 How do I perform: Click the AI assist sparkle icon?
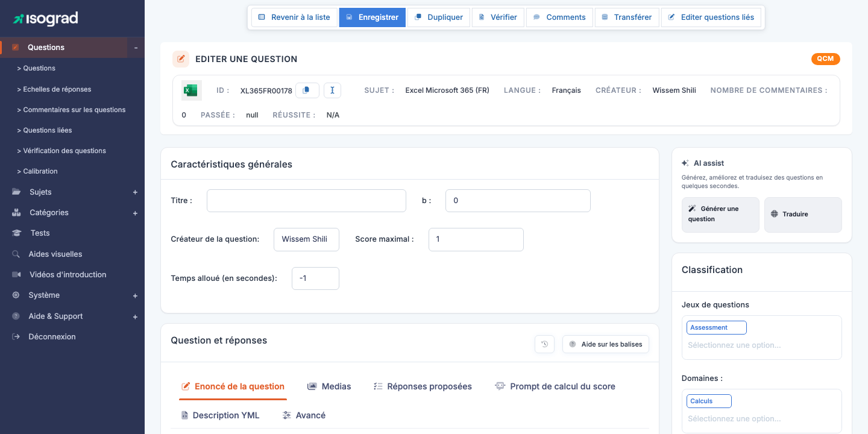pyautogui.click(x=685, y=163)
